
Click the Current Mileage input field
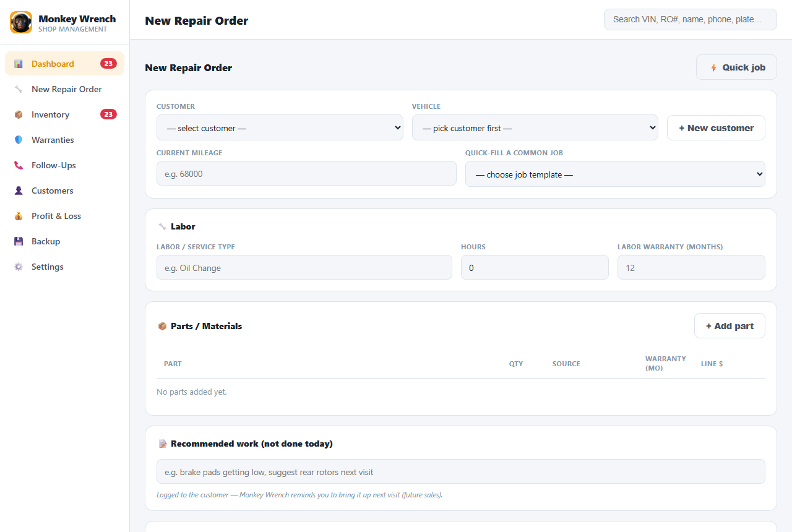[306, 174]
